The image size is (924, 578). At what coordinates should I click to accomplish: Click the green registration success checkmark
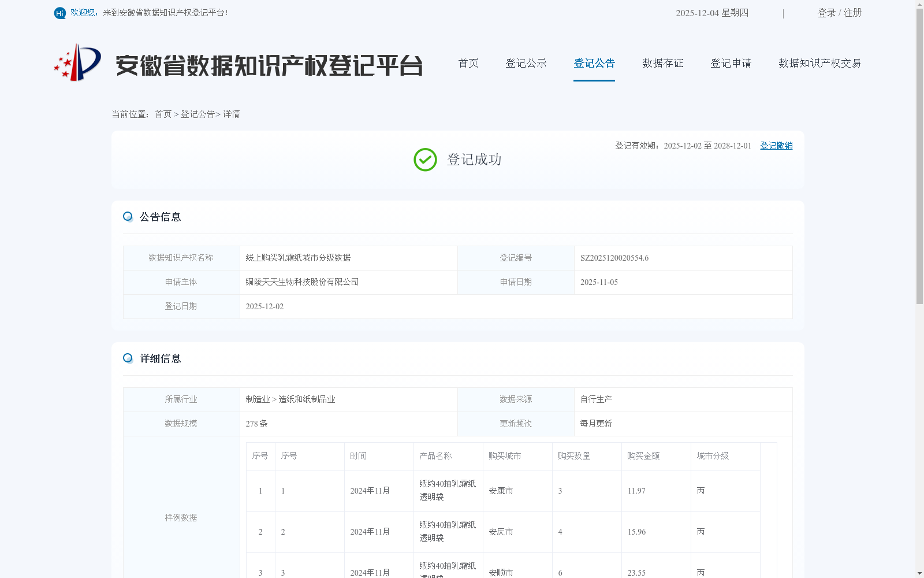tap(425, 160)
